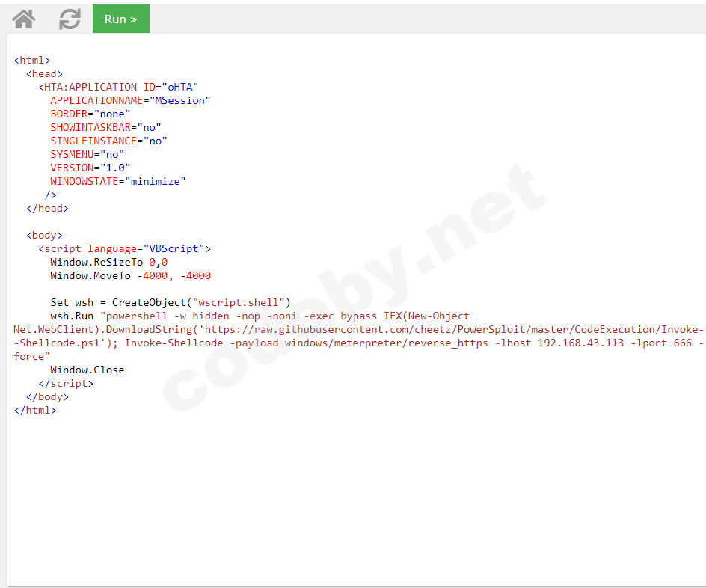
Task: Click the closing </script> tag
Action: point(66,384)
